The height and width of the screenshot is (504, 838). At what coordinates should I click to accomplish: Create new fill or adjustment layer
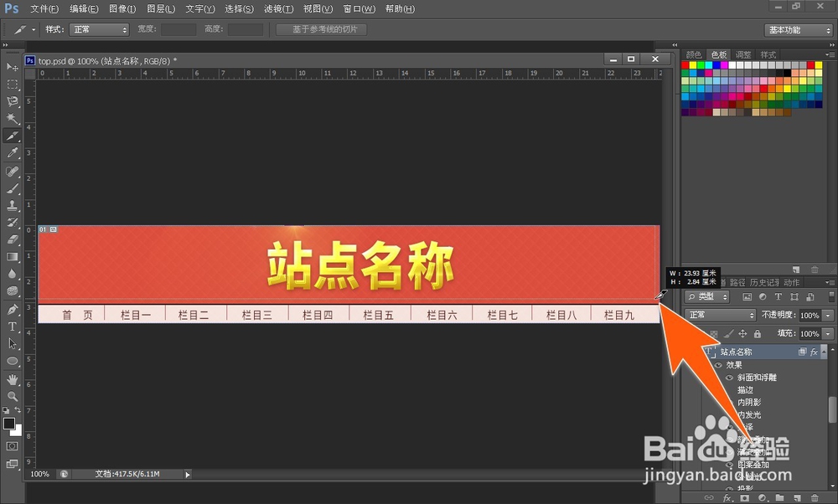click(x=762, y=497)
